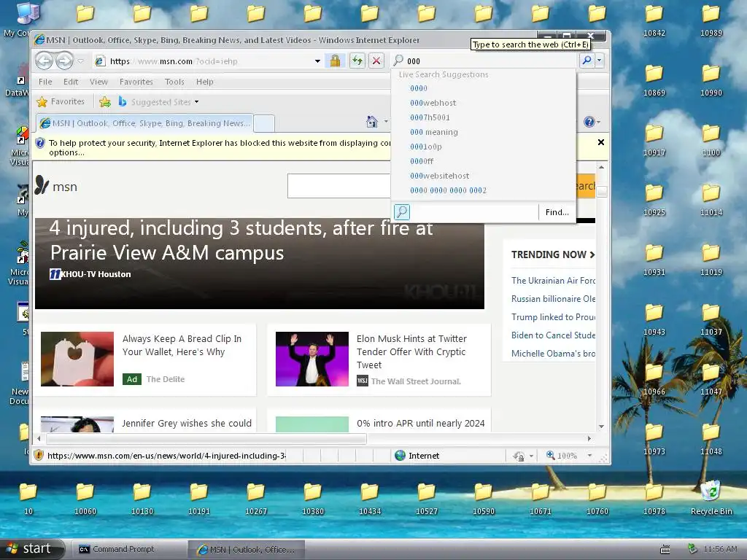Open the TRENDING NOW heading link
Screen dimensions: 747x560
(x=553, y=254)
